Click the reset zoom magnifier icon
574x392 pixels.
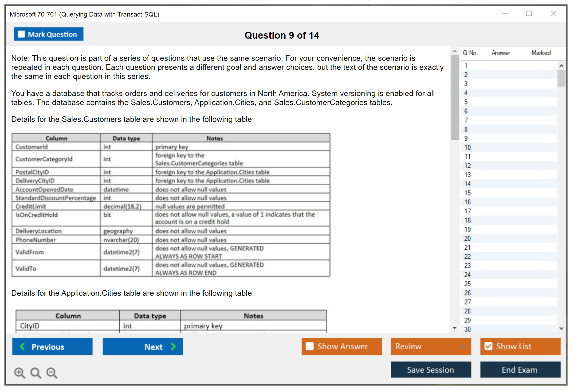tap(36, 373)
